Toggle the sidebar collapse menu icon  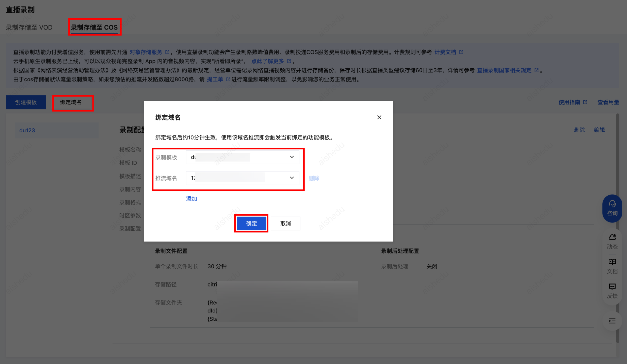[612, 321]
